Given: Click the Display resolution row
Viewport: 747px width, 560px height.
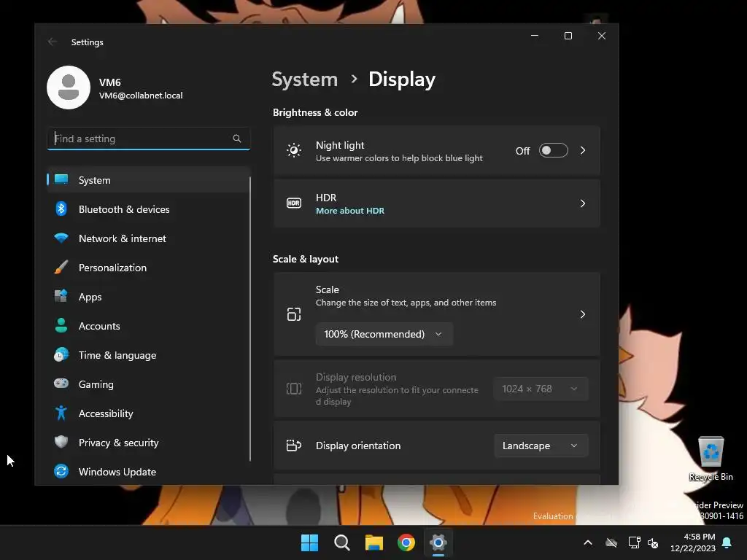Looking at the screenshot, I should (437, 389).
